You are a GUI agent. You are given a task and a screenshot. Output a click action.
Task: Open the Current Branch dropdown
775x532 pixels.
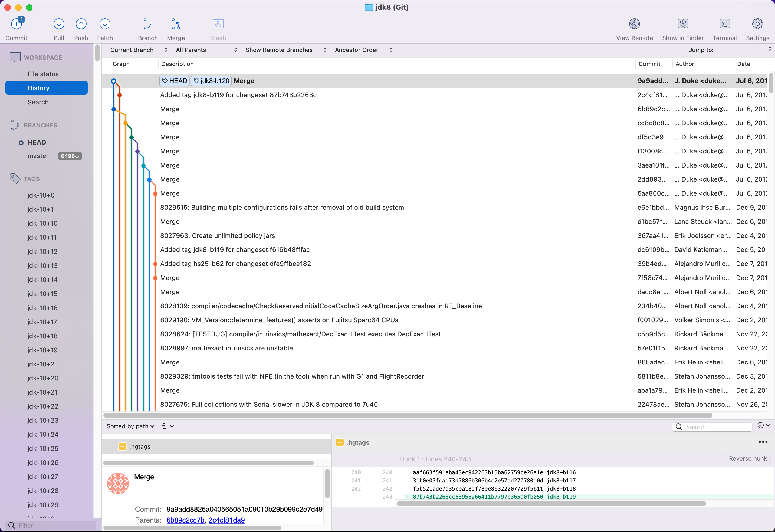(x=138, y=50)
